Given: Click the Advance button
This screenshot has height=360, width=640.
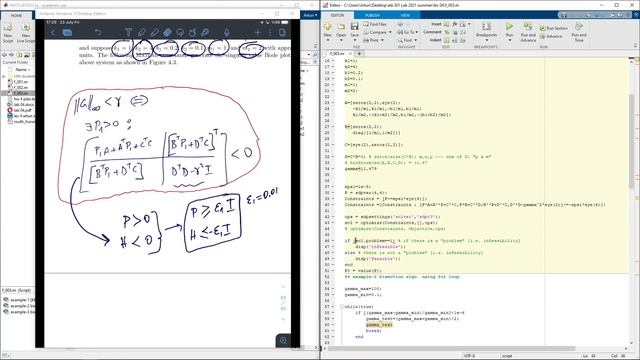Looking at the screenshot, I should (551, 36).
